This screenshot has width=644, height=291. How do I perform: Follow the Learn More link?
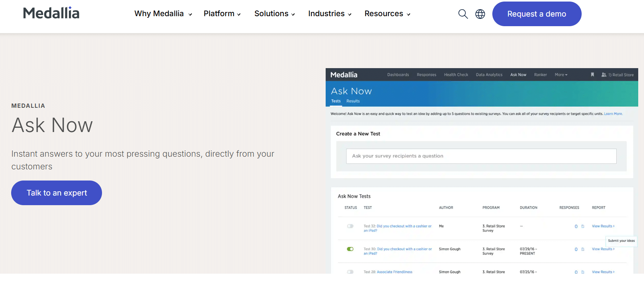point(613,114)
